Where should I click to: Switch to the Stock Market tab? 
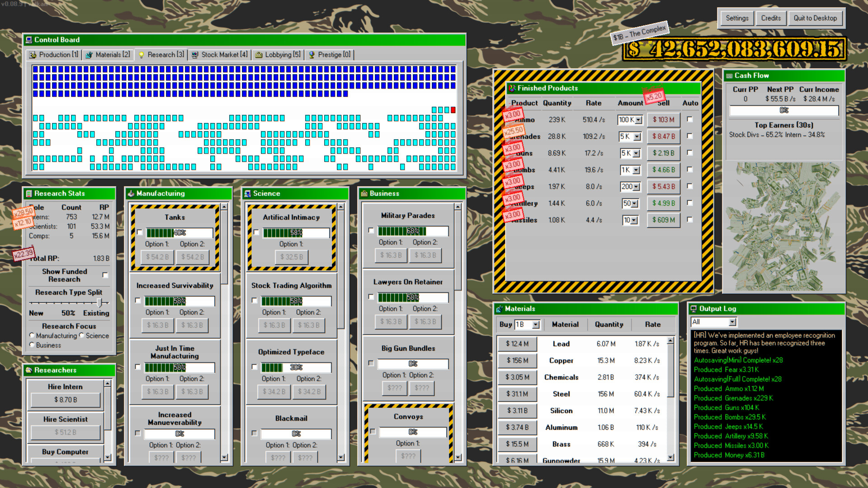point(219,55)
